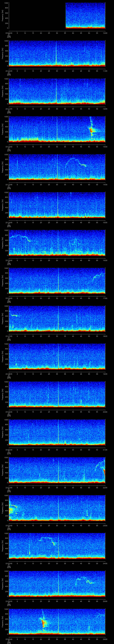The height and width of the screenshot is (644, 114).
Task: Click the red streak ending the 23:21:00 spectrogram
Action: click(x=104, y=473)
